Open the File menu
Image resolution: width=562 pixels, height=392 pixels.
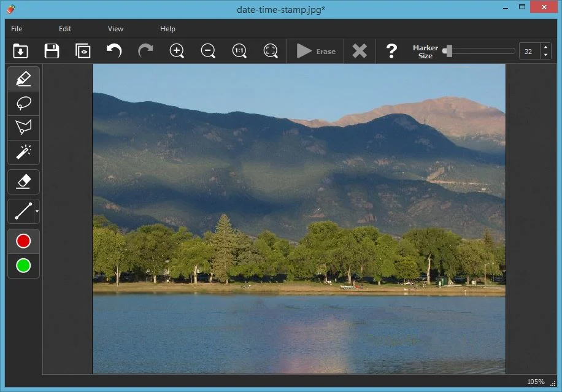point(17,29)
